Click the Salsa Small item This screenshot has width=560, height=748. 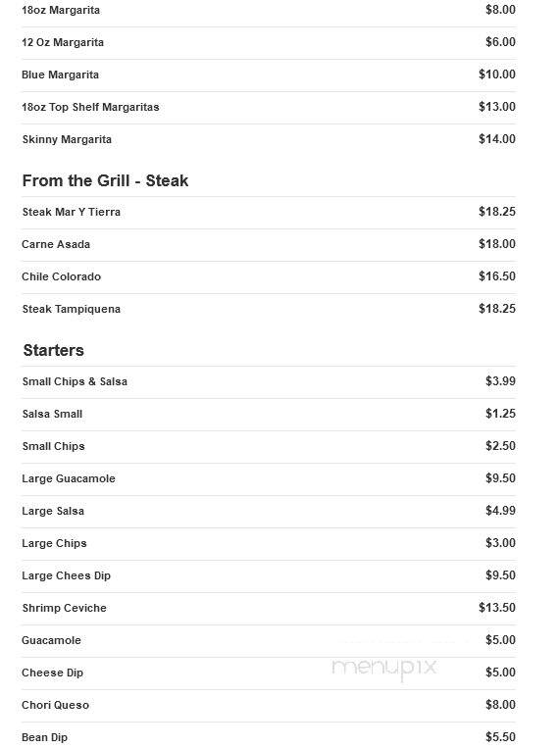tap(269, 414)
